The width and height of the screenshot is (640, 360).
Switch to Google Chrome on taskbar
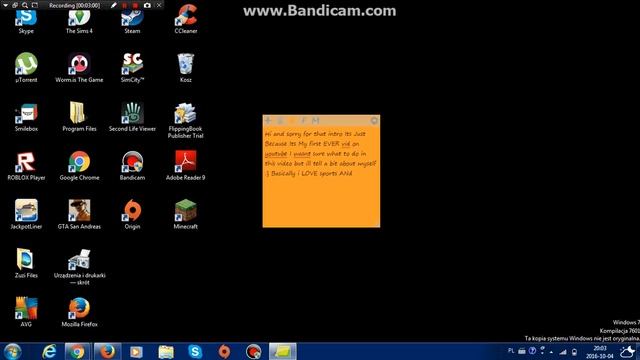click(x=77, y=351)
